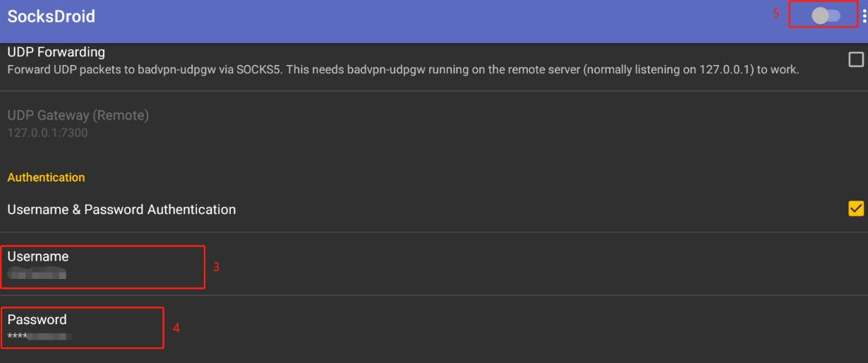Click the 127.0.0.1:7300 gateway value
This screenshot has width=868, height=363.
pos(47,132)
